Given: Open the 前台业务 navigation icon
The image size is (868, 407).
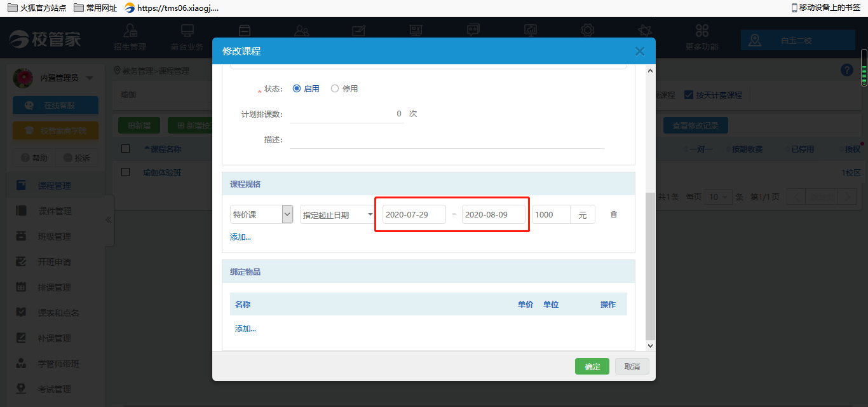Looking at the screenshot, I should tap(187, 30).
